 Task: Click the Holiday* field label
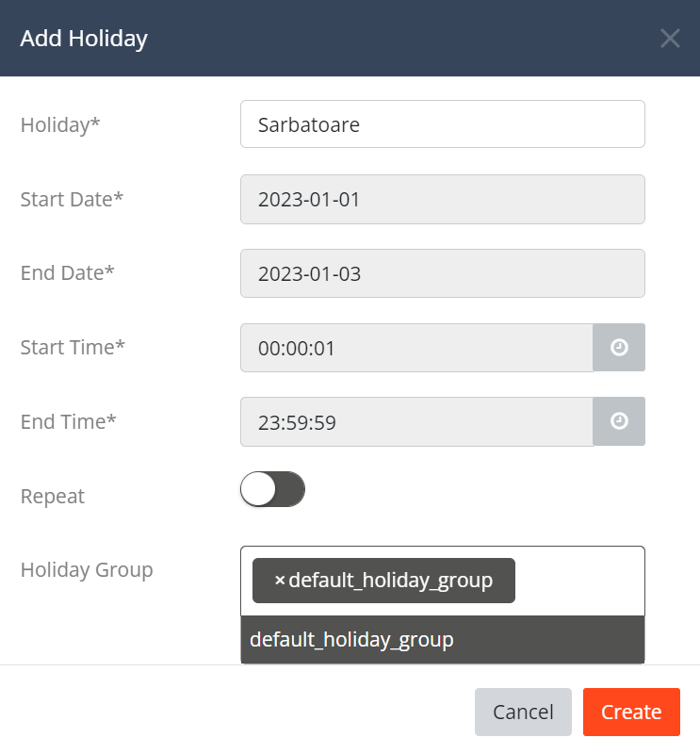pyautogui.click(x=60, y=125)
